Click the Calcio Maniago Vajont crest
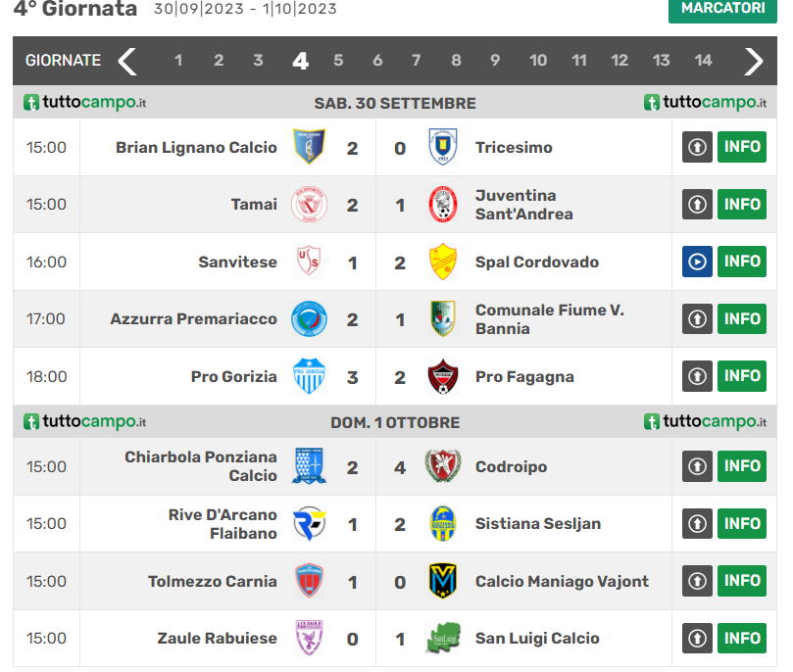Viewport: 793px width, 672px height. [443, 581]
